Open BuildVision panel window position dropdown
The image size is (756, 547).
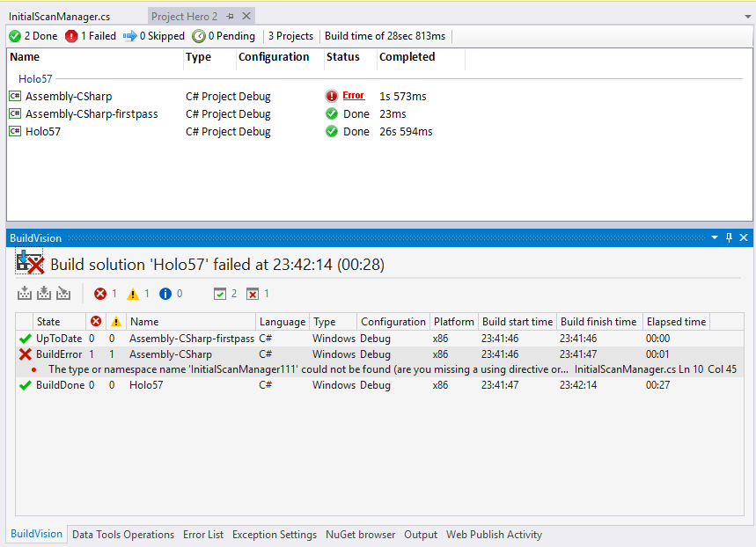(715, 238)
